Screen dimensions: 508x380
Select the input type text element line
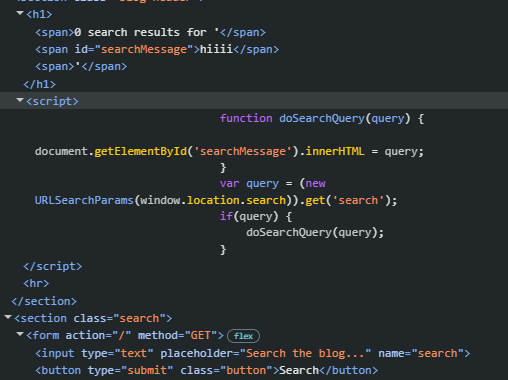(253, 353)
